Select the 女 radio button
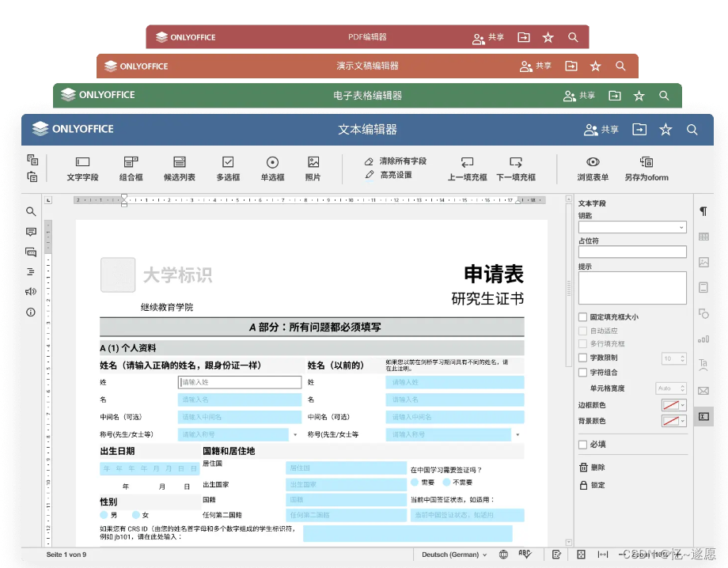The height and width of the screenshot is (568, 728). (x=135, y=514)
